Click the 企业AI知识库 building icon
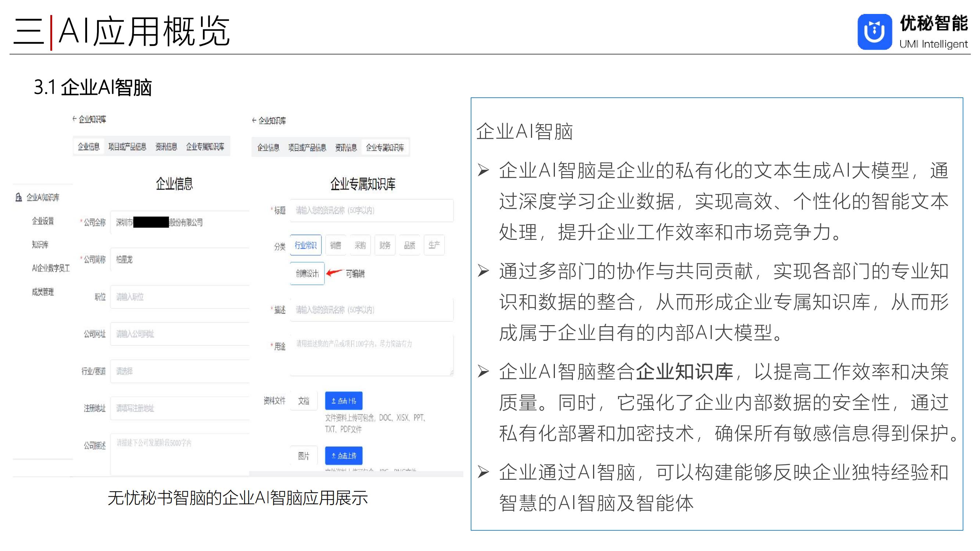 [19, 197]
